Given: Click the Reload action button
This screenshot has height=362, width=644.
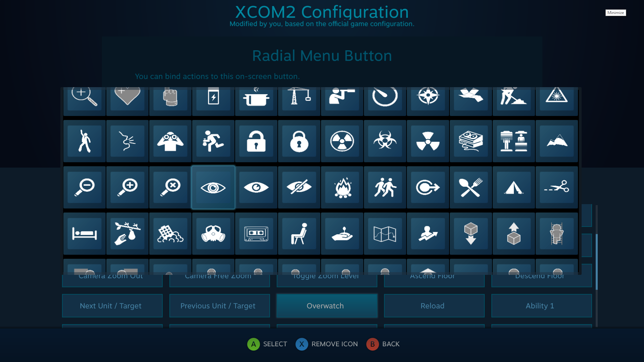Looking at the screenshot, I should pyautogui.click(x=432, y=305).
